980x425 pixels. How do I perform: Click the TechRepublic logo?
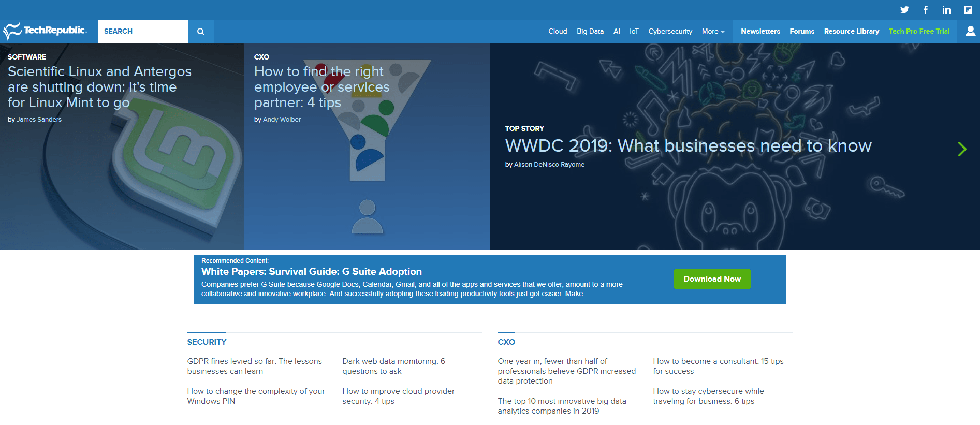pos(45,31)
